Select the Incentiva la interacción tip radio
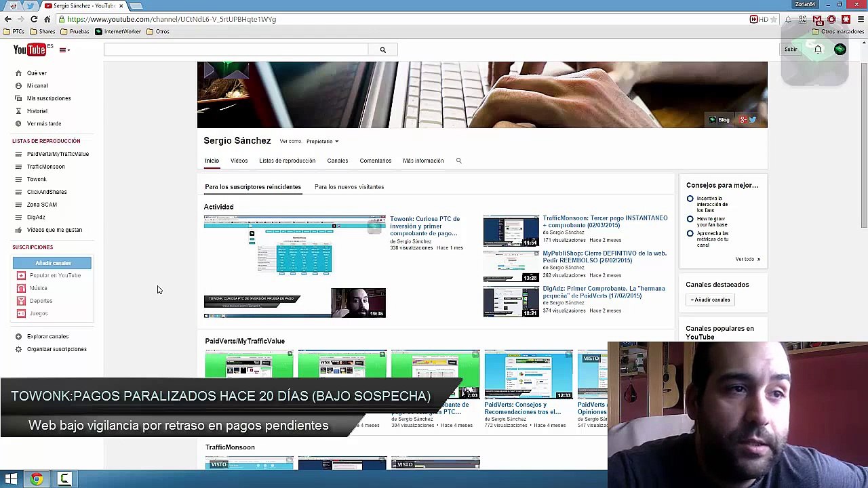This screenshot has width=868, height=488. tap(690, 199)
